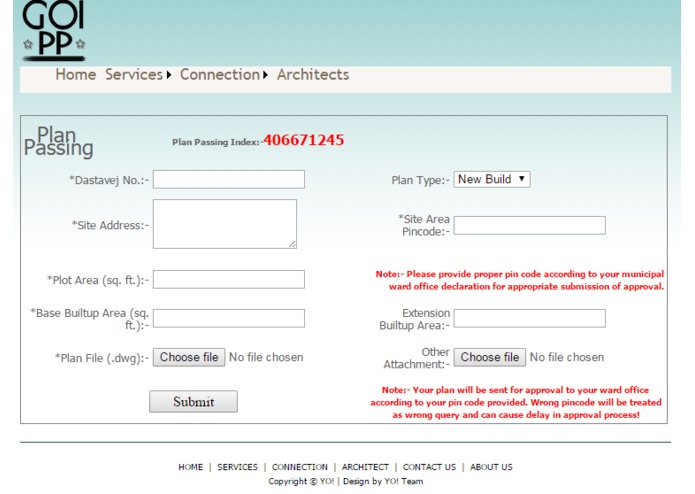
Task: Open the Services menu
Action: click(134, 74)
